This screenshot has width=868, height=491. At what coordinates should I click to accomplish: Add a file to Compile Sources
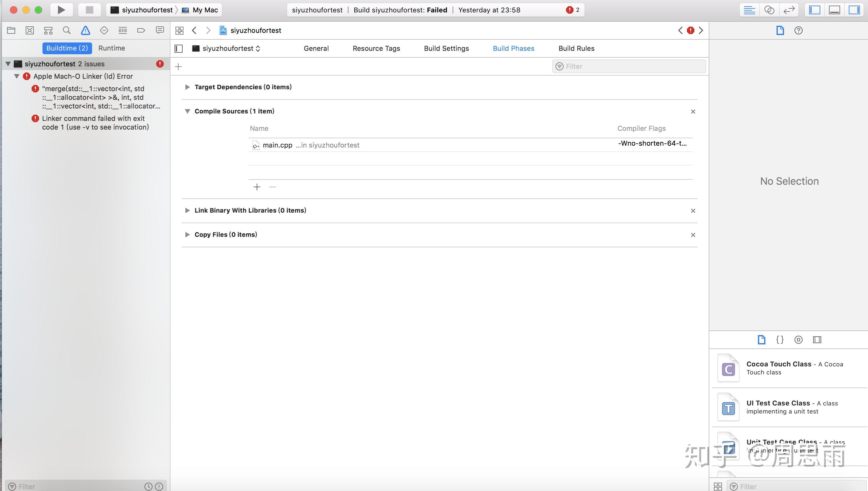[257, 187]
